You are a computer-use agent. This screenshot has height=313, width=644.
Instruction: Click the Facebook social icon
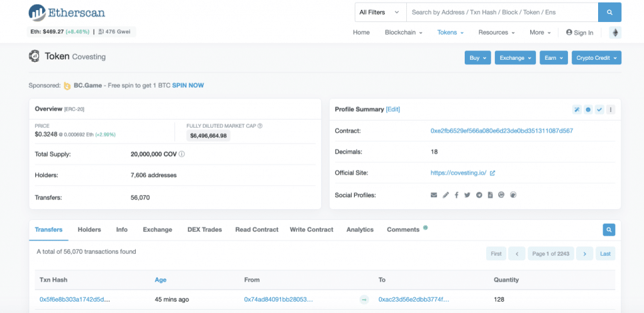pos(457,195)
